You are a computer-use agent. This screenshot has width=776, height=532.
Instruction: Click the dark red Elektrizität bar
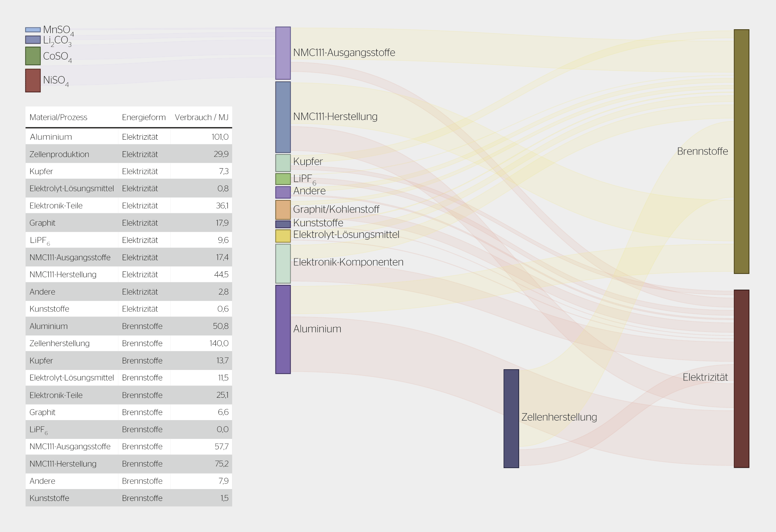(x=741, y=378)
